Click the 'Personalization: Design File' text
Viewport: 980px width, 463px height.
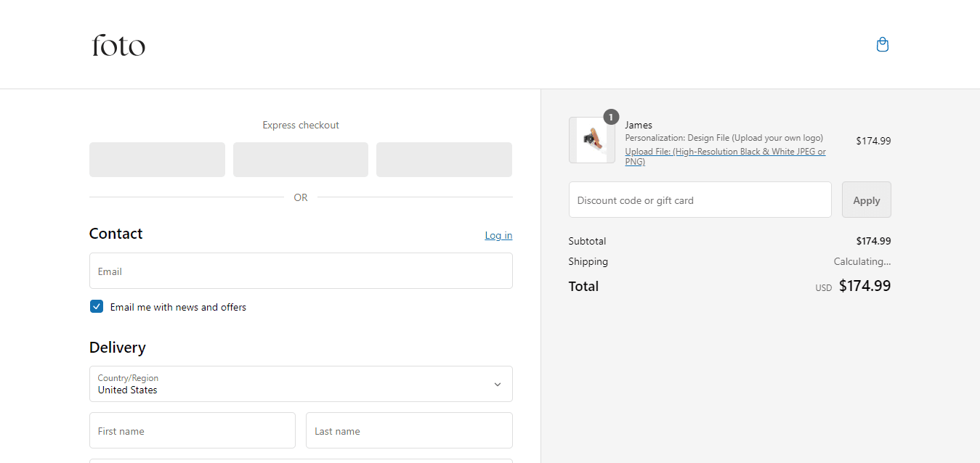coord(724,138)
